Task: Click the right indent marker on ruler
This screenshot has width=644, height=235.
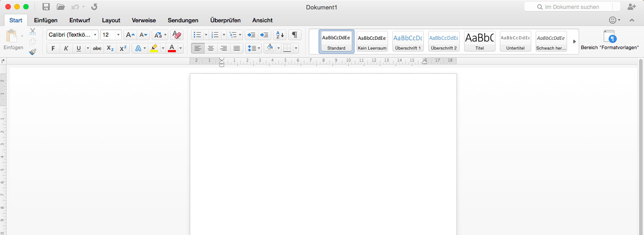Action: pyautogui.click(x=424, y=63)
